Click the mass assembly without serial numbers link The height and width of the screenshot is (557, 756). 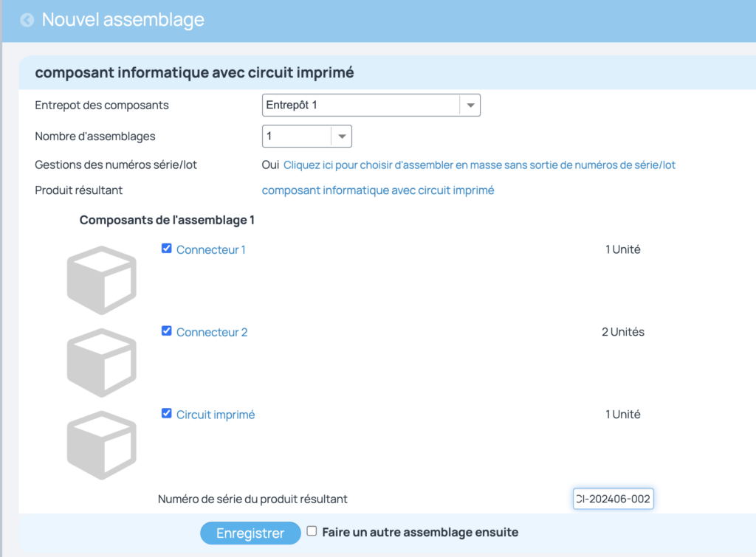[x=479, y=165]
